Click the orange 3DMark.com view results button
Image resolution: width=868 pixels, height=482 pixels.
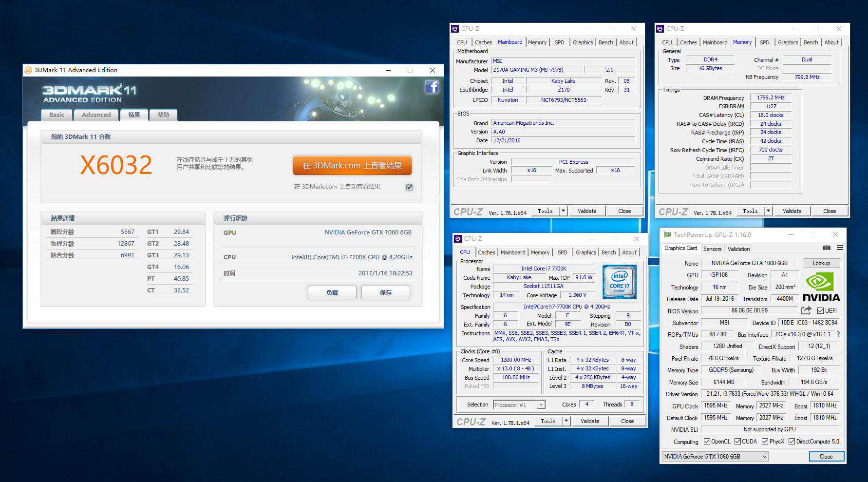(352, 166)
